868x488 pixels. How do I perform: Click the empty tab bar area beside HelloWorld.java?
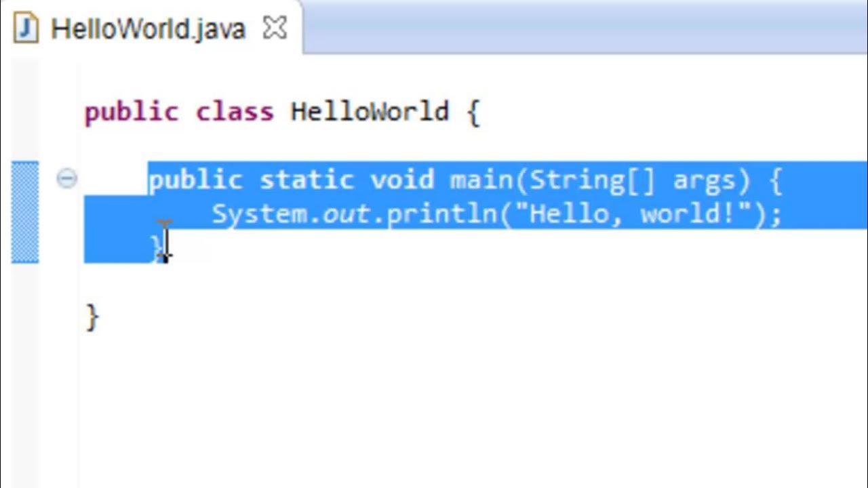point(585,27)
